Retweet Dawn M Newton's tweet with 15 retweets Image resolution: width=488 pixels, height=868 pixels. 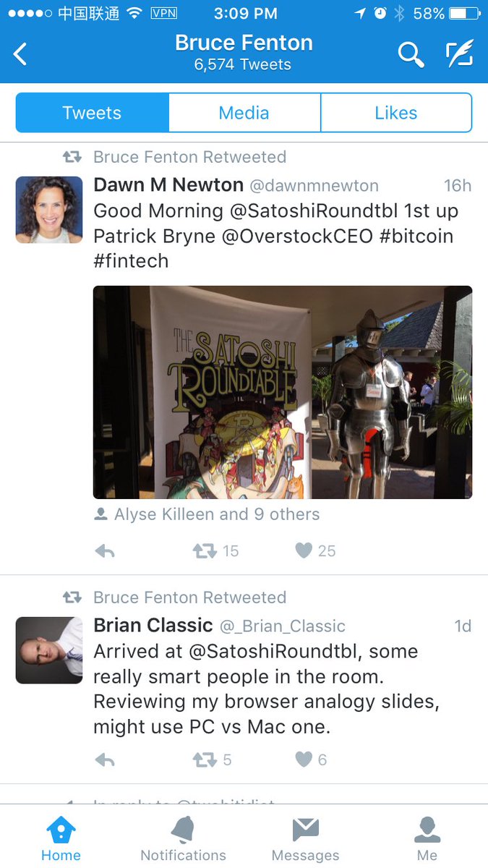(x=205, y=551)
